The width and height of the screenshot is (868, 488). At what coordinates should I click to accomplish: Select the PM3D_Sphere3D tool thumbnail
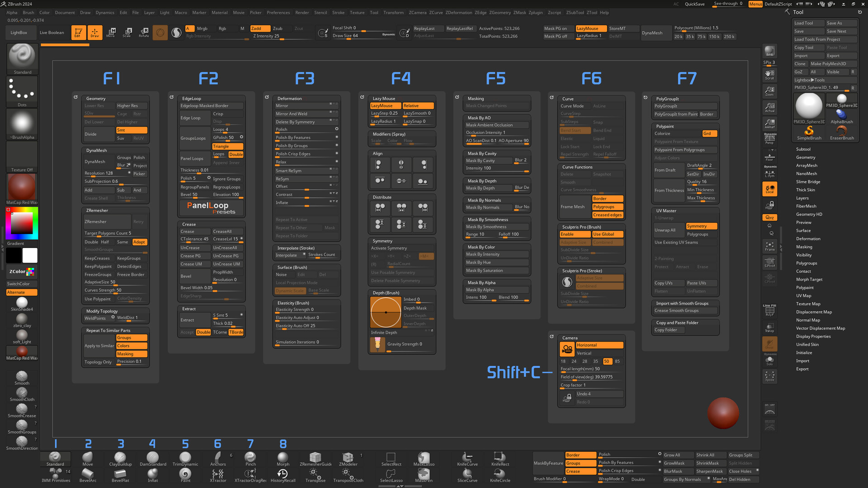pos(808,108)
